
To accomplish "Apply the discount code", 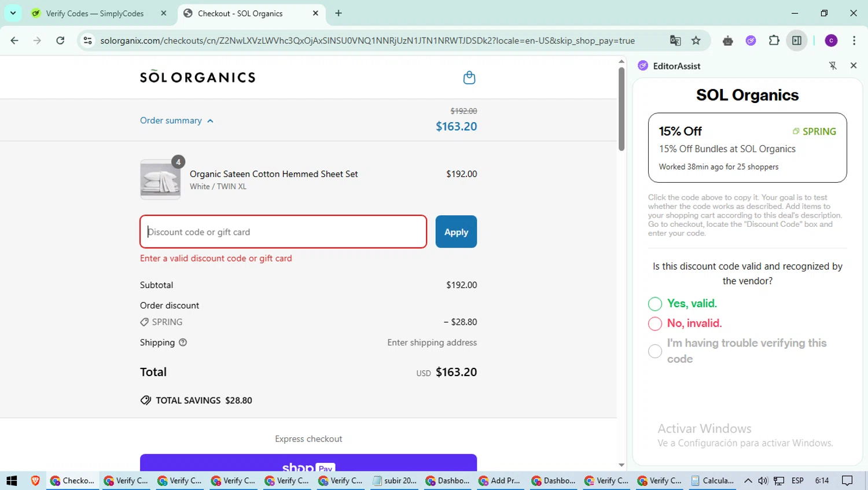I will click(x=456, y=232).
